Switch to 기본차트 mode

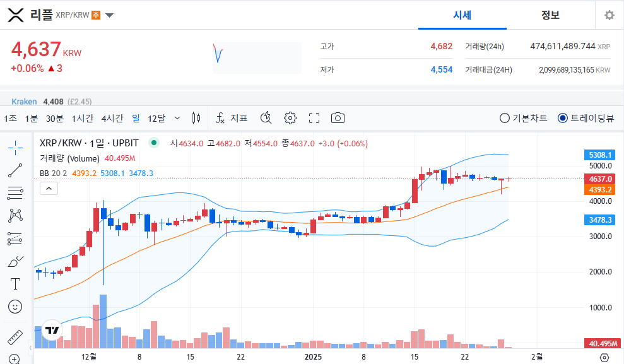pos(505,117)
